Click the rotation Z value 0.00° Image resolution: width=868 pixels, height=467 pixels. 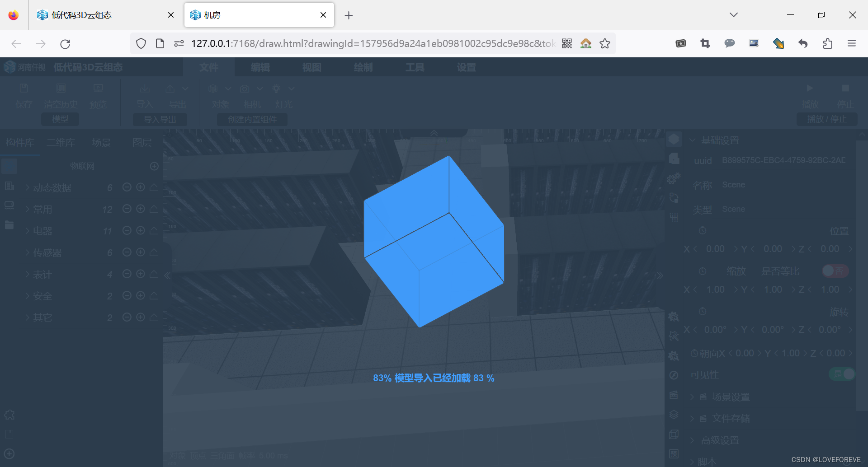830,330
